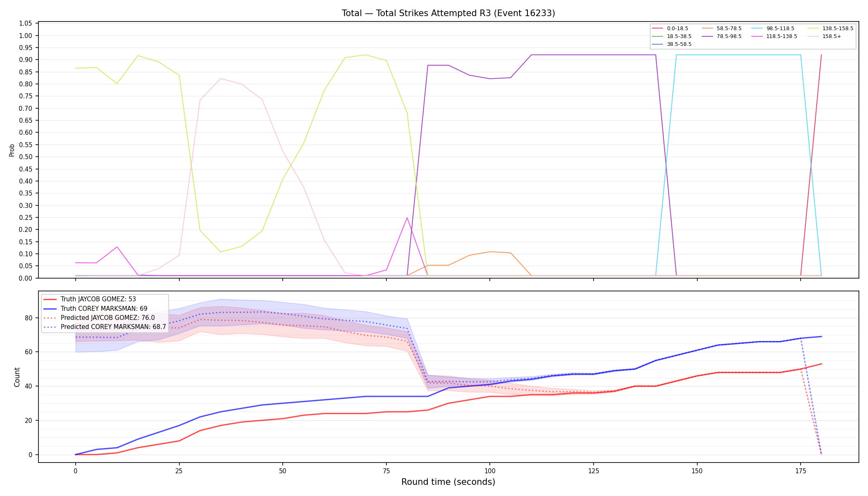Click the 60 tick on the Count axis
Screen dimensions: 868x496
[x=29, y=352]
